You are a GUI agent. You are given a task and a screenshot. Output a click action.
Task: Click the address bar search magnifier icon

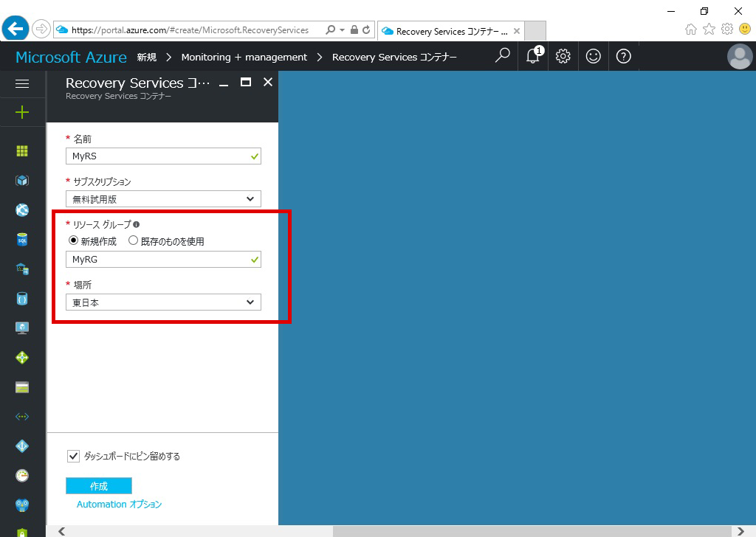point(330,30)
